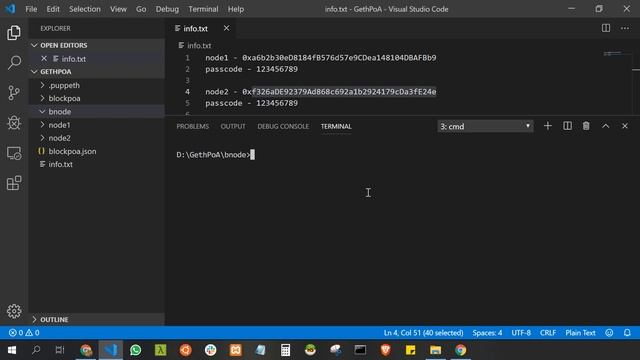Open Task View in taskbar
Screen dimensions: 640x360
pyautogui.click(x=60, y=350)
